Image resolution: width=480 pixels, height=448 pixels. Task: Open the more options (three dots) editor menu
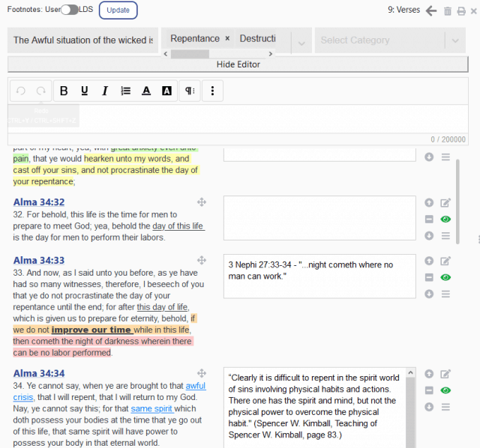coord(213,91)
